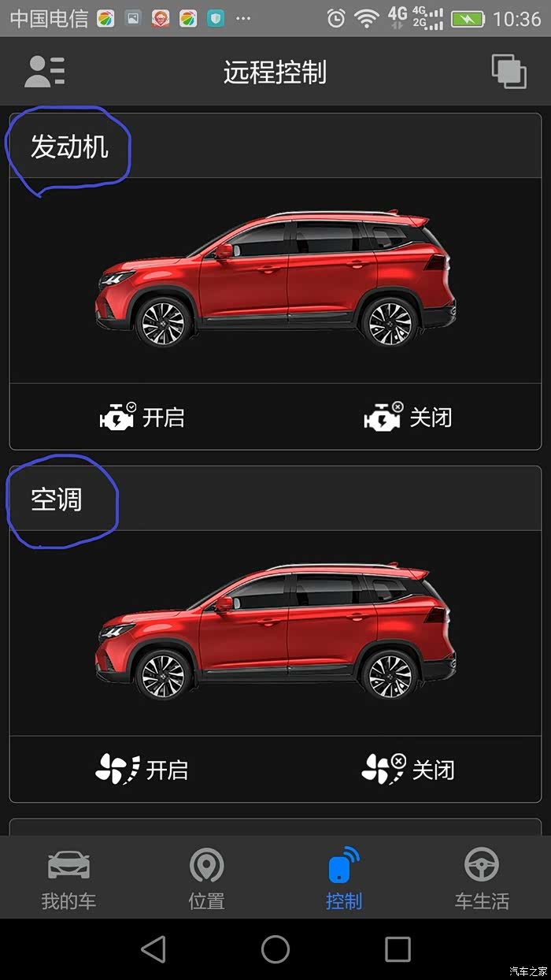Turn off air conditioning with 关闭
Image resolution: width=551 pixels, height=980 pixels.
click(434, 770)
